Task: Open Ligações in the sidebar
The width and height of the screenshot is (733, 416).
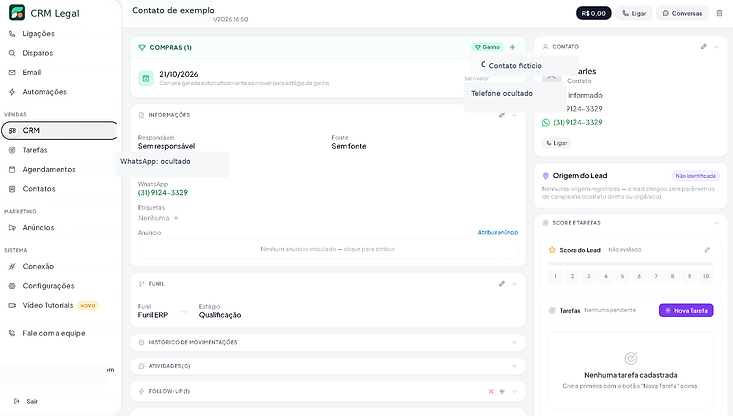Action: [38, 34]
